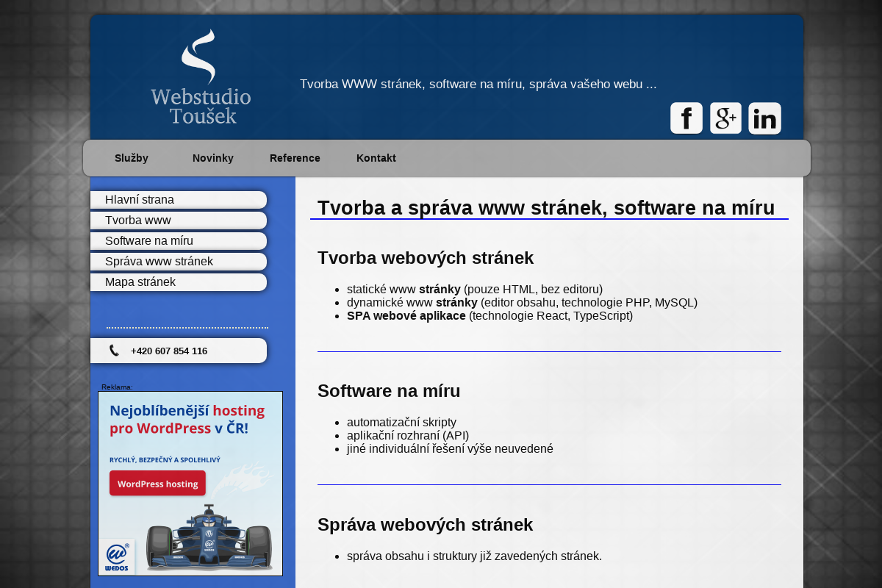The width and height of the screenshot is (882, 588).
Task: Click the phone icon in sidebar
Action: [115, 351]
